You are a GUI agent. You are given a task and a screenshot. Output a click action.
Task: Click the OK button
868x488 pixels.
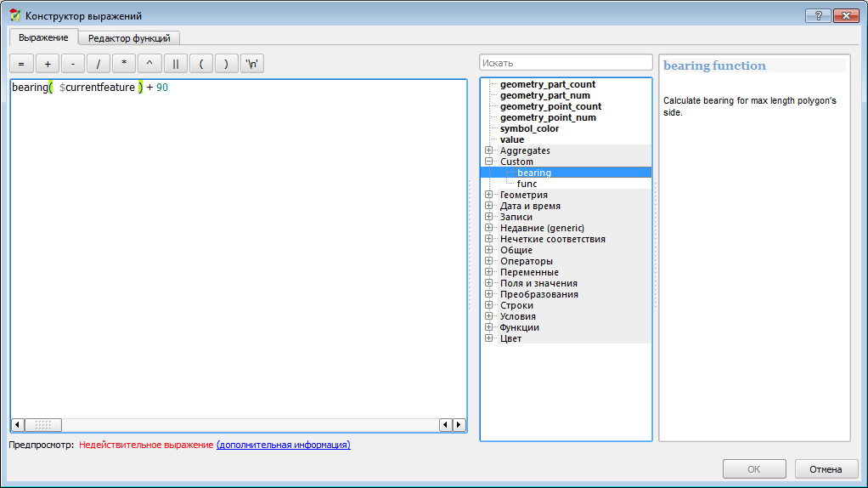pyautogui.click(x=754, y=469)
